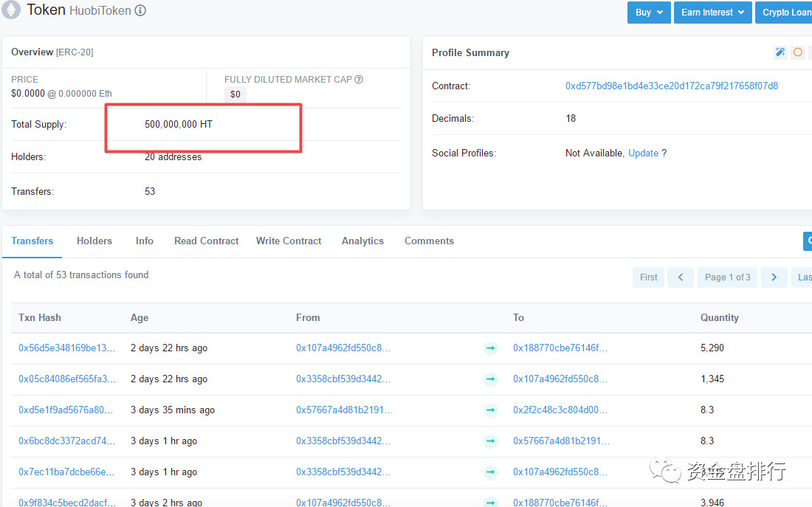Click the orange circle icon in Profile Summary
This screenshot has width=812, height=507.
tap(798, 52)
